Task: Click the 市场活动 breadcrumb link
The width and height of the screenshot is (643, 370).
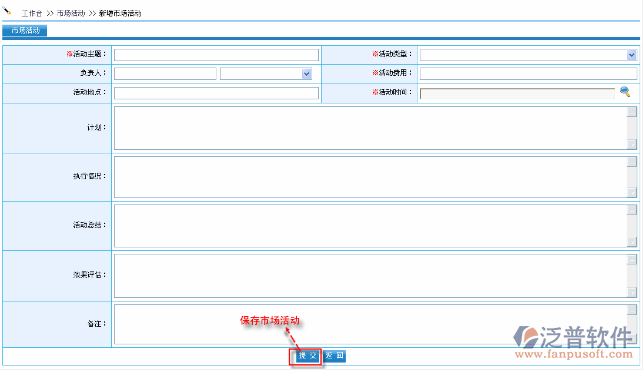Action: (x=71, y=13)
